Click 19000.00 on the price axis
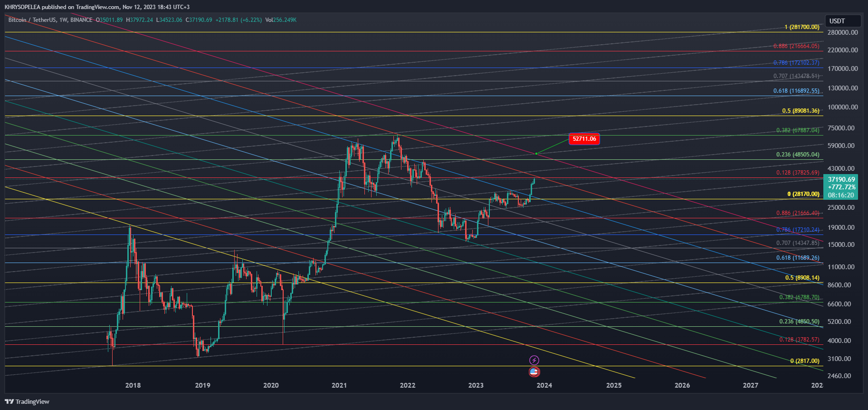868x410 pixels. (x=841, y=227)
